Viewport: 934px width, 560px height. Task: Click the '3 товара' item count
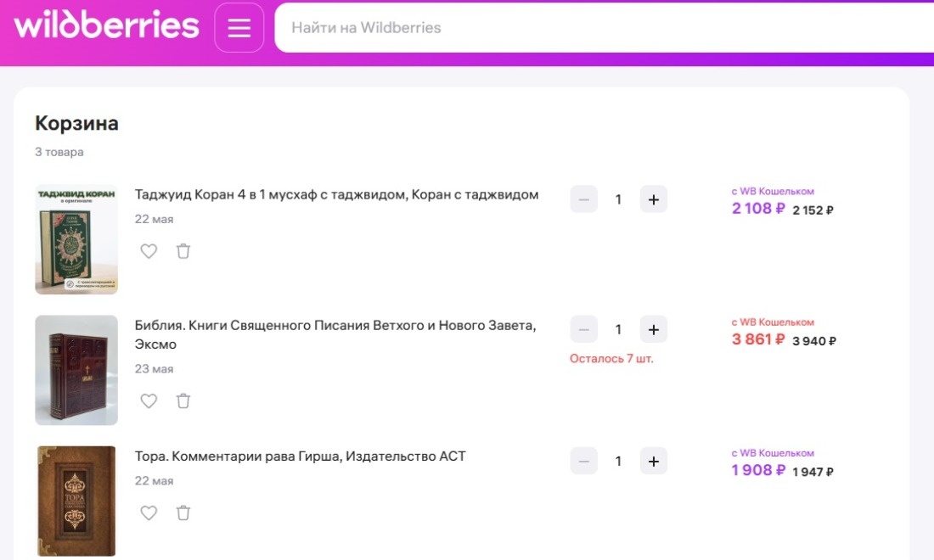[59, 152]
